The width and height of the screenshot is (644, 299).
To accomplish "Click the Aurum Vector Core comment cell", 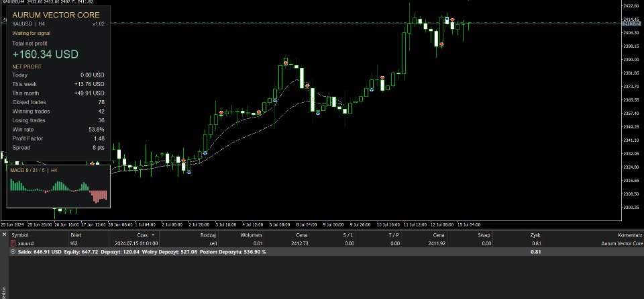I will (623, 243).
